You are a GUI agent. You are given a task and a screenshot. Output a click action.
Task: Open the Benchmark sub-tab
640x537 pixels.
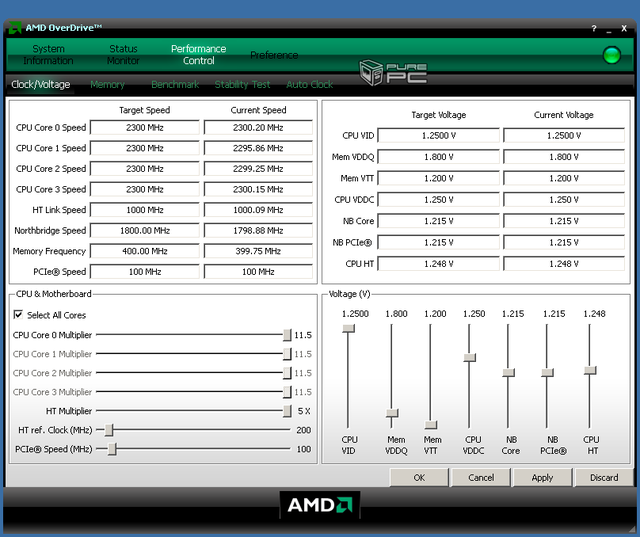pos(175,84)
